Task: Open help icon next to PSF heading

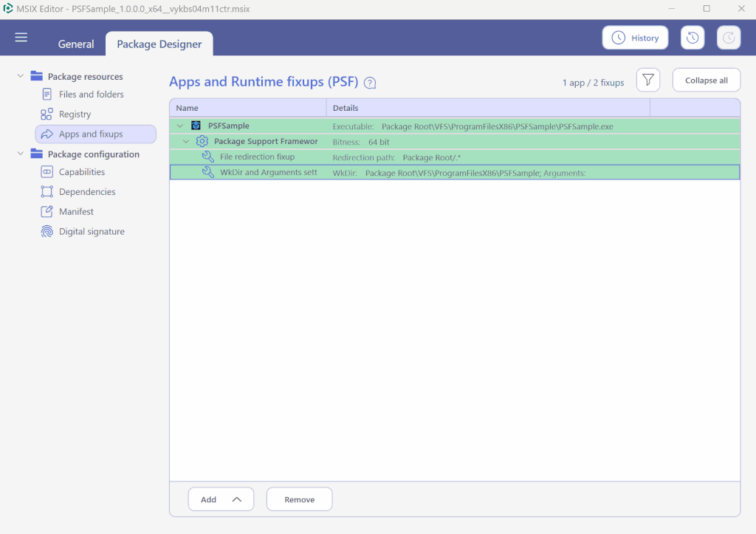Action: tap(370, 83)
